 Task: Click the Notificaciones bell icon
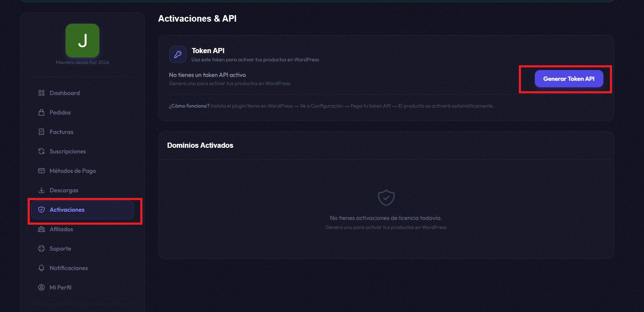[41, 268]
